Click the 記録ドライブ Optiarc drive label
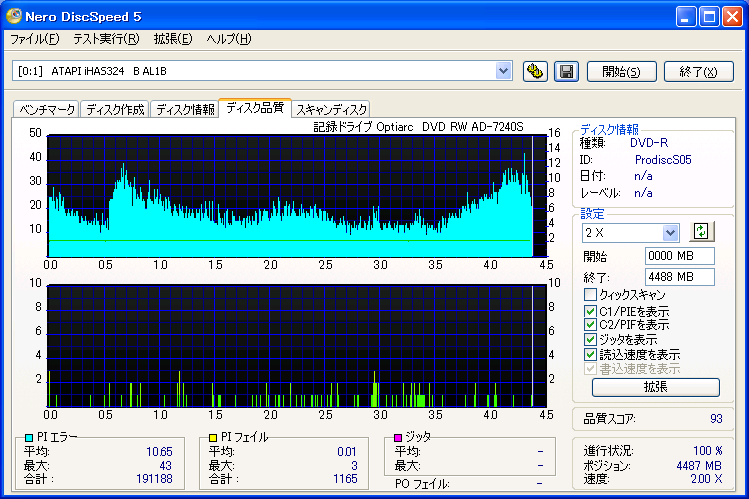 coord(418,127)
